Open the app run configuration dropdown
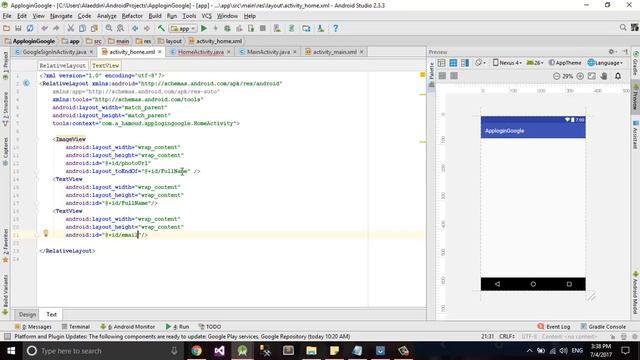The width and height of the screenshot is (640, 360). [183, 29]
